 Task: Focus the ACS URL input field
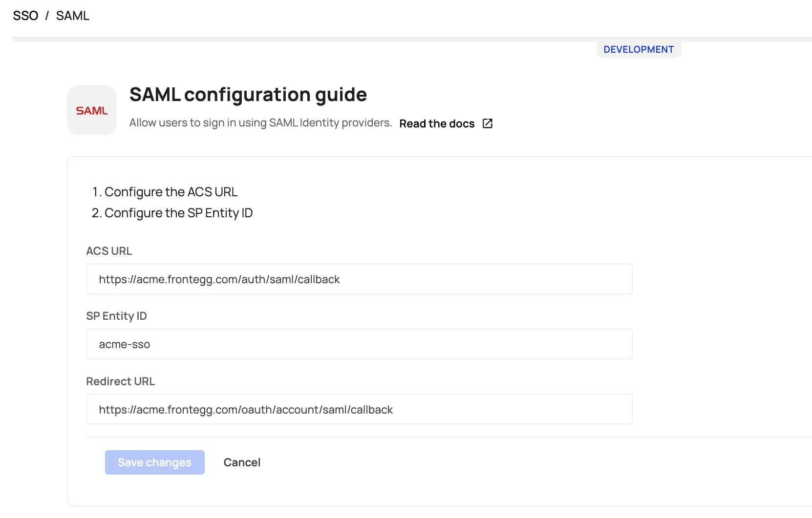tap(359, 279)
